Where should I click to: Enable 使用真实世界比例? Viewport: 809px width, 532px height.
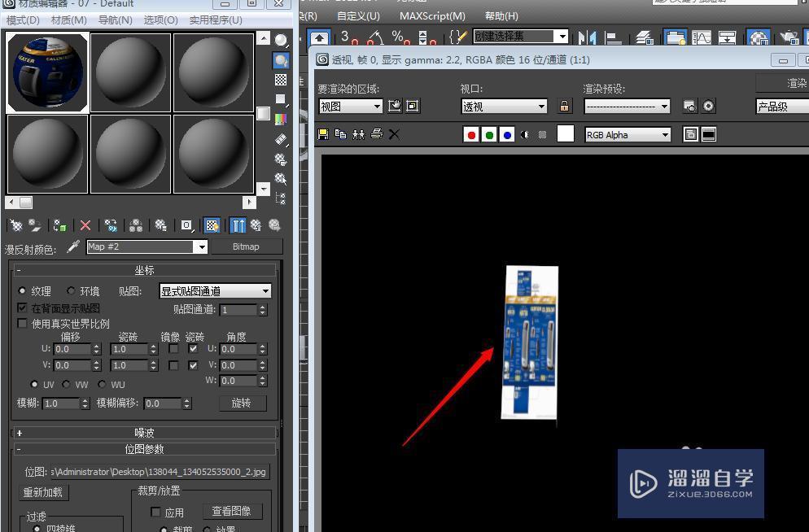coord(22,323)
